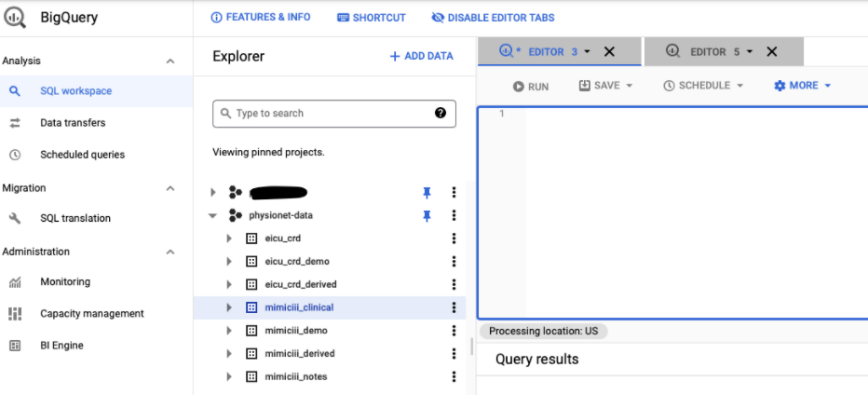
Task: Unpin the redacted project pin
Action: pyautogui.click(x=427, y=193)
